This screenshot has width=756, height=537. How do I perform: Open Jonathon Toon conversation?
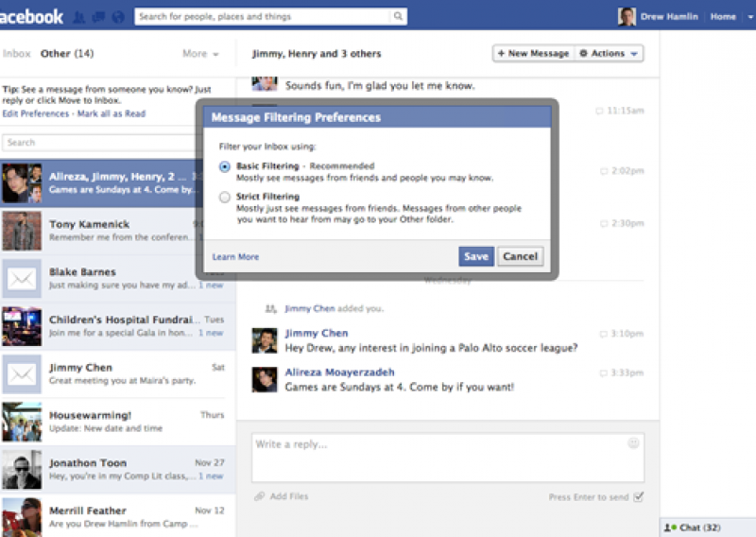tap(117, 470)
